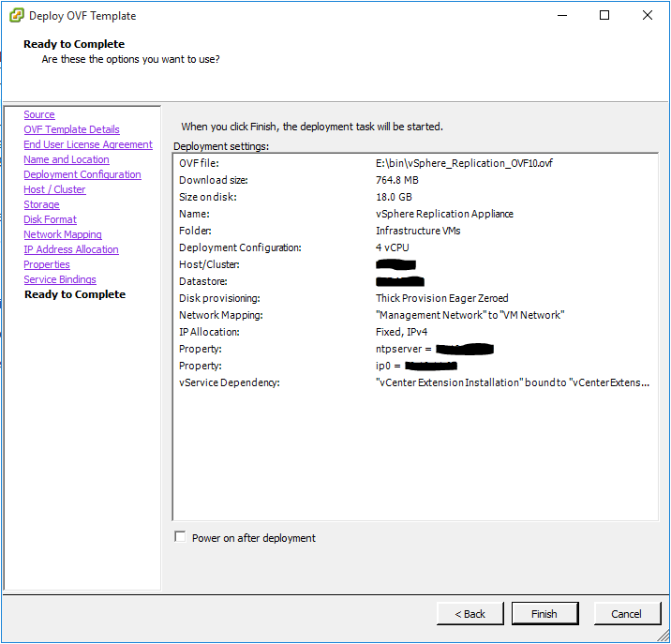This screenshot has width=671, height=644.
Task: Jump to Name and Location step
Action: (67, 159)
